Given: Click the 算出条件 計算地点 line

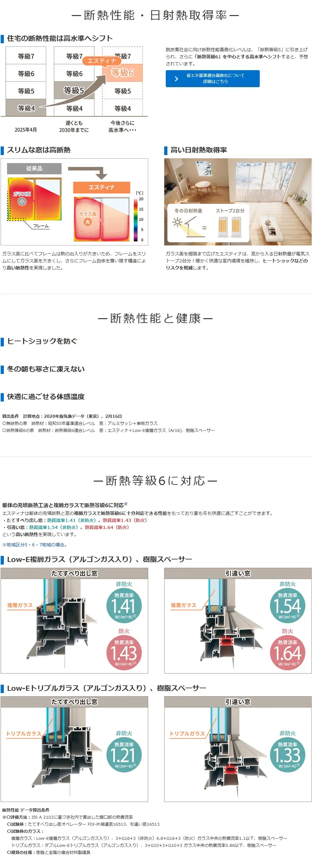Looking at the screenshot, I should pos(62,417).
